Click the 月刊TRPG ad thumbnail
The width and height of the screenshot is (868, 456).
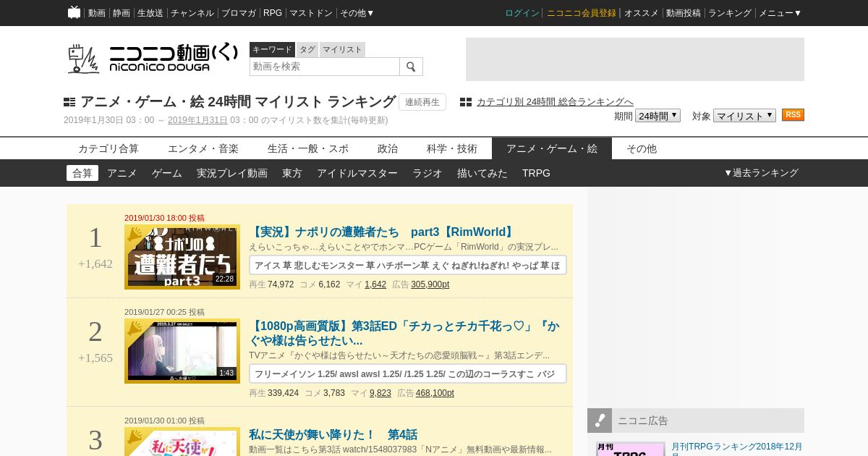click(631, 449)
